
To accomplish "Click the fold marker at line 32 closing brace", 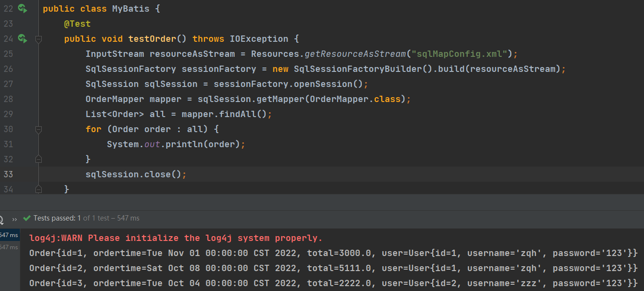I will click(x=38, y=159).
